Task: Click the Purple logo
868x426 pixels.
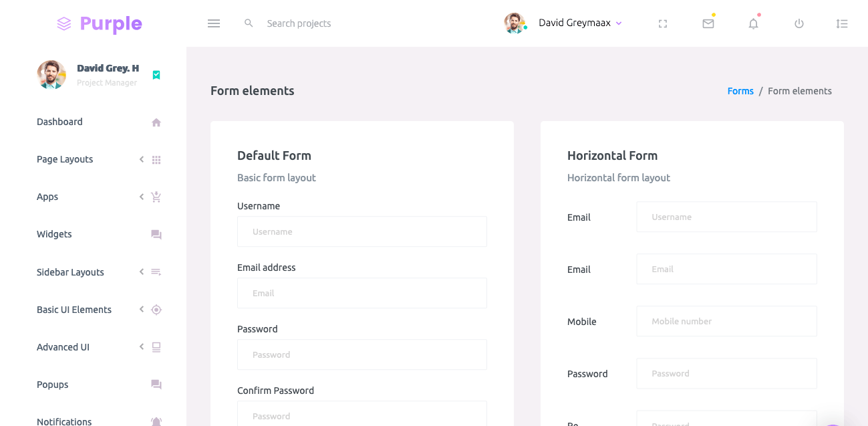Action: [100, 24]
